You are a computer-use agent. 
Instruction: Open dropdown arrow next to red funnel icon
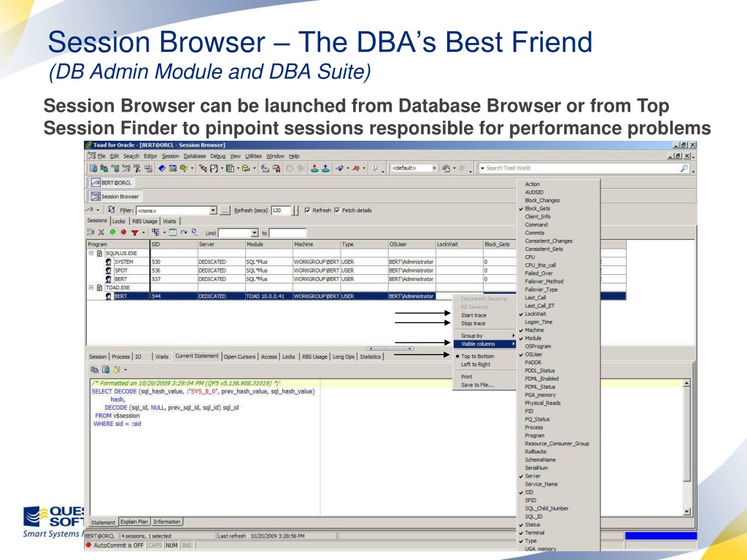coord(144,233)
